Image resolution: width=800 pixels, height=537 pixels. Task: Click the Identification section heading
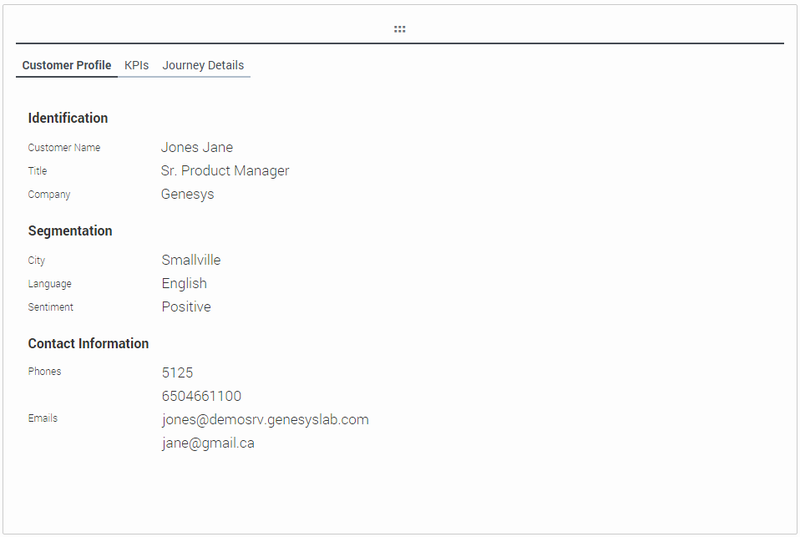point(68,118)
